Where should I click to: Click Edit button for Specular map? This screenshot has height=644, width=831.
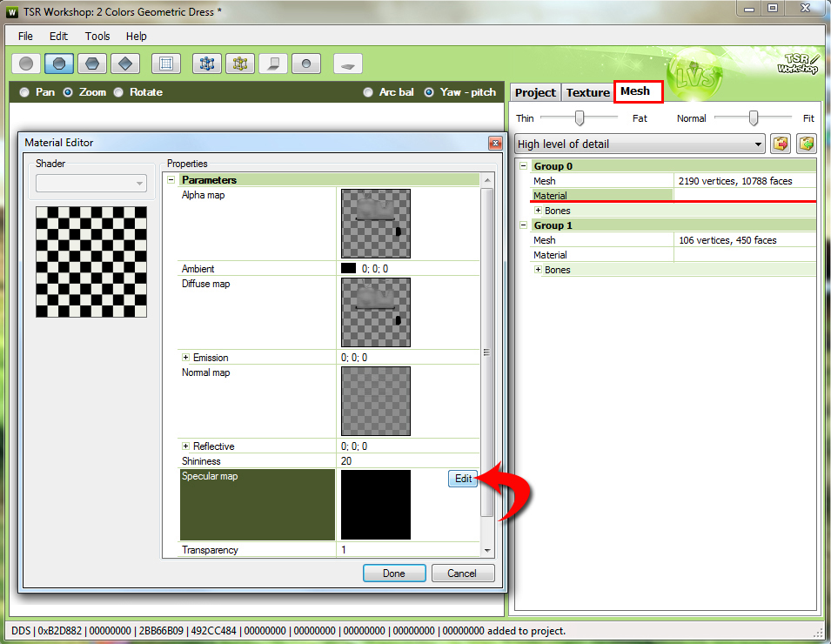(x=463, y=479)
